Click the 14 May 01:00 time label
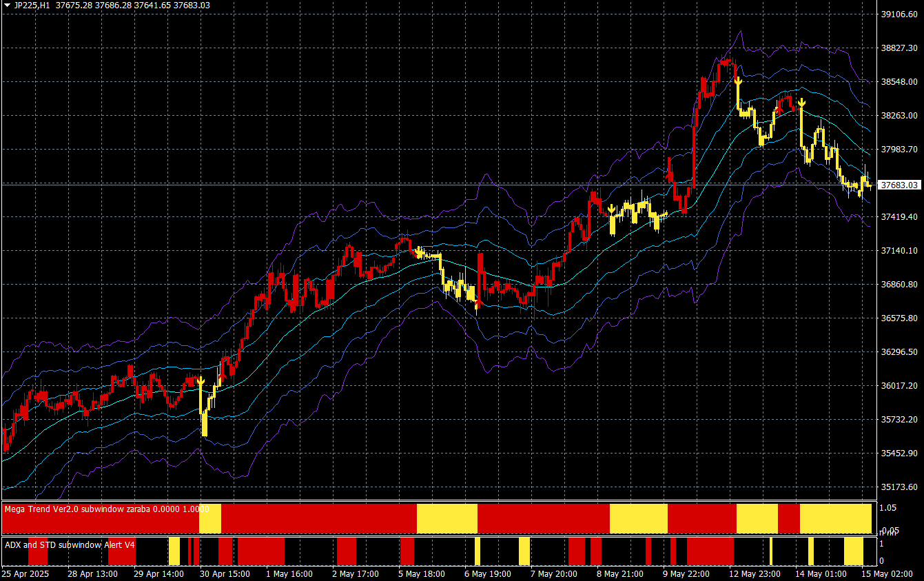This screenshot has height=581, width=924. coord(821,573)
